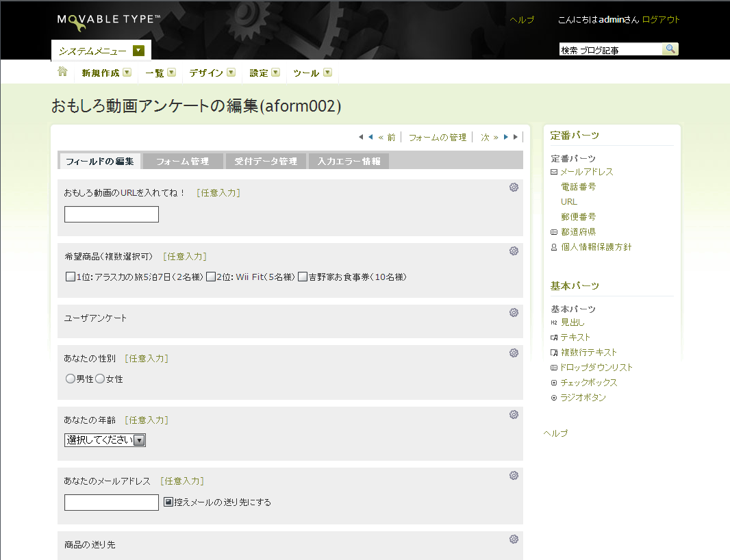Toggle 控えメールの送り先にする checkbox
Screen dimensions: 730x560
tap(168, 502)
